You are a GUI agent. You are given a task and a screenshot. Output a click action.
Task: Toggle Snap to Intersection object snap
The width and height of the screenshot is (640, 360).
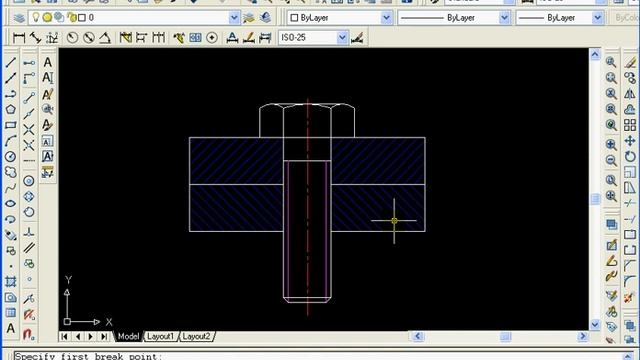point(29,130)
